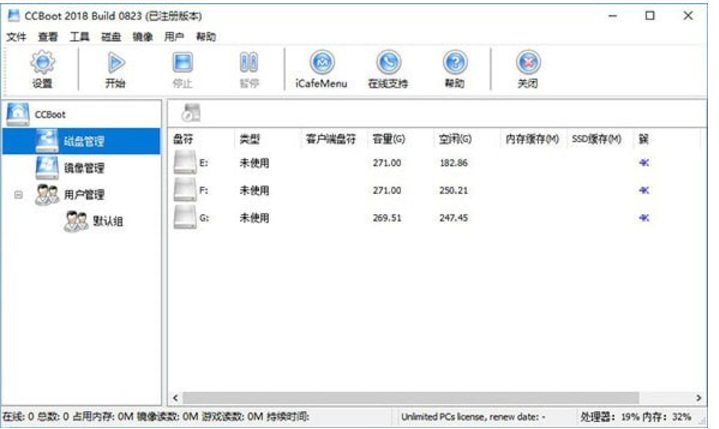Open the 帮助 menu in menu bar
719x429 pixels.
206,37
